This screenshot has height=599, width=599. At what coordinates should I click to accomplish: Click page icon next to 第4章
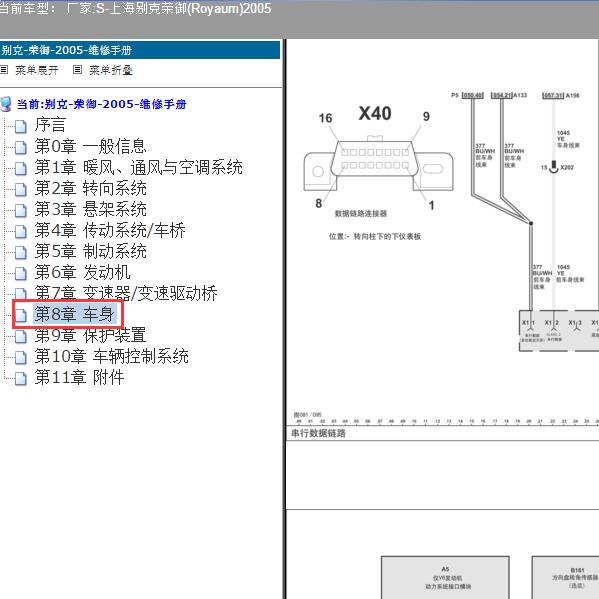(21, 231)
